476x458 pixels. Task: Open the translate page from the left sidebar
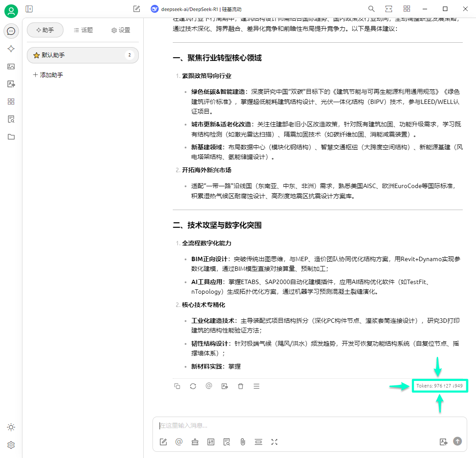point(11,84)
